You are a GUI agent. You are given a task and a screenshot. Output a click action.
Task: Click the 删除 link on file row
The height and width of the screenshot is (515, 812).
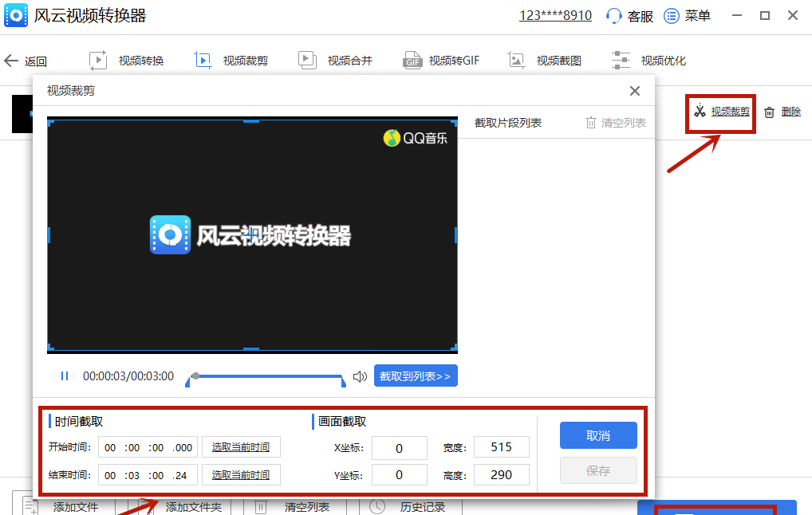[790, 112]
